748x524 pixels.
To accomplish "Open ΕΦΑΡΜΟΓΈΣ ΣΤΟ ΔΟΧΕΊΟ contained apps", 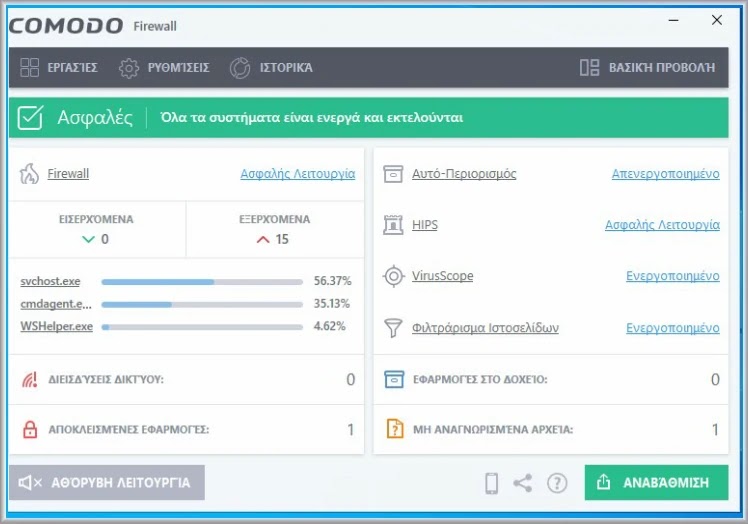I will click(x=480, y=379).
